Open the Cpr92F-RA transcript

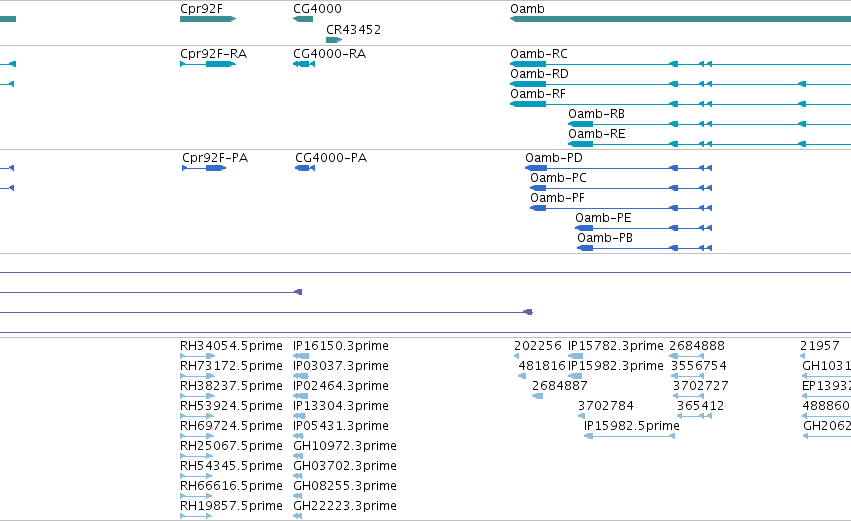208,64
